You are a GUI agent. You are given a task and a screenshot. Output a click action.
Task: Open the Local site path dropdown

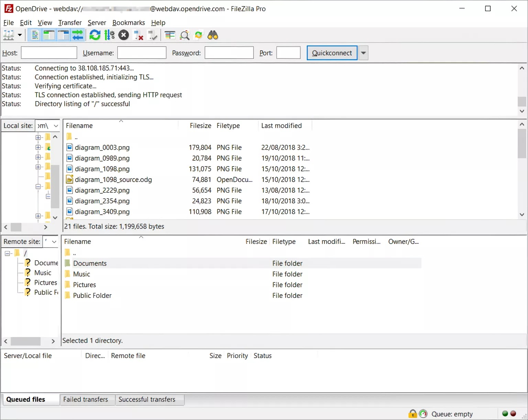tap(56, 126)
